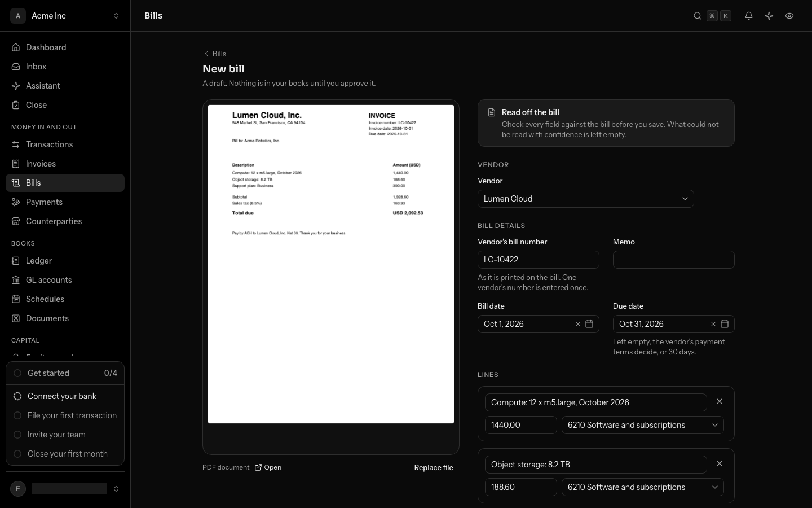Open the Due date calendar picker
Image resolution: width=812 pixels, height=508 pixels.
[x=725, y=324]
